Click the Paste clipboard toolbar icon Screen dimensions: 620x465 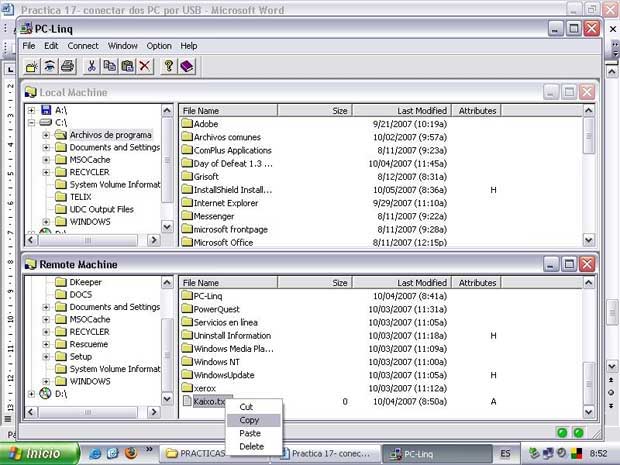127,66
